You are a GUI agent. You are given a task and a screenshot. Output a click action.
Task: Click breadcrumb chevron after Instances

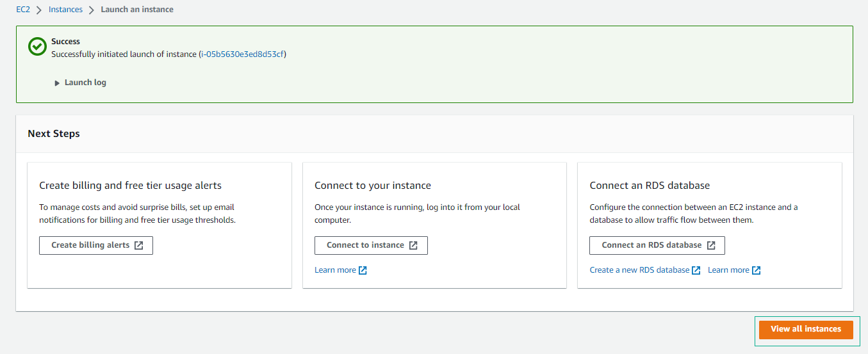tap(92, 10)
